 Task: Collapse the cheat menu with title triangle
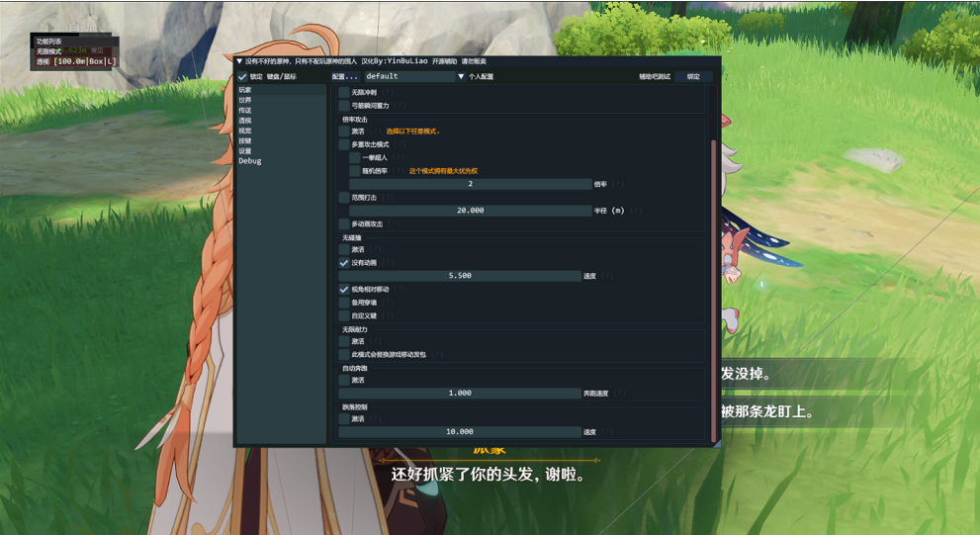(x=239, y=61)
